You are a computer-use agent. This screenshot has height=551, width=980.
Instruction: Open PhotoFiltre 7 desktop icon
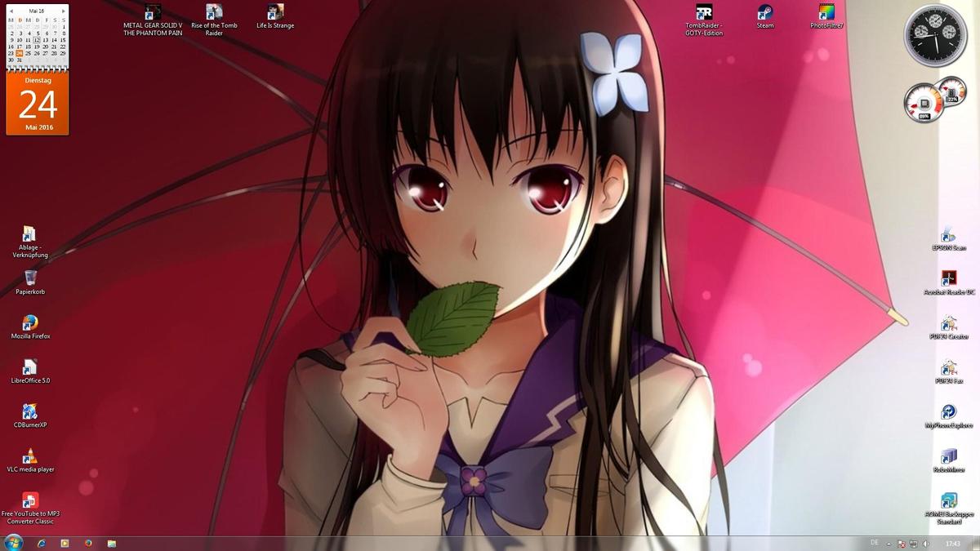pos(826,16)
